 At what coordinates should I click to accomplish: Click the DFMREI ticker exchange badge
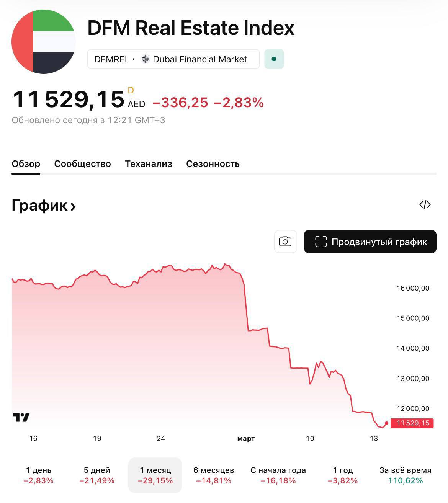click(x=173, y=59)
